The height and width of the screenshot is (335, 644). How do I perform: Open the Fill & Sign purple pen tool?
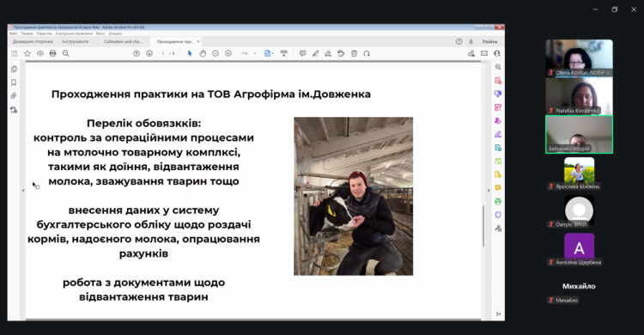point(498,134)
